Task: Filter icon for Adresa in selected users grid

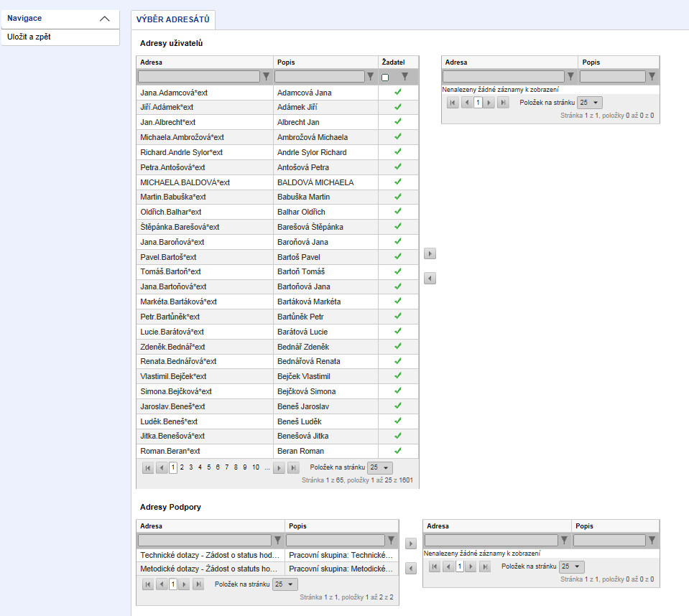Action: [570, 76]
